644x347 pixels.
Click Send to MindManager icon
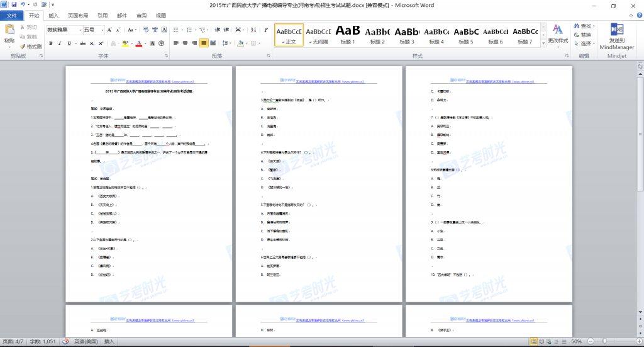616,30
